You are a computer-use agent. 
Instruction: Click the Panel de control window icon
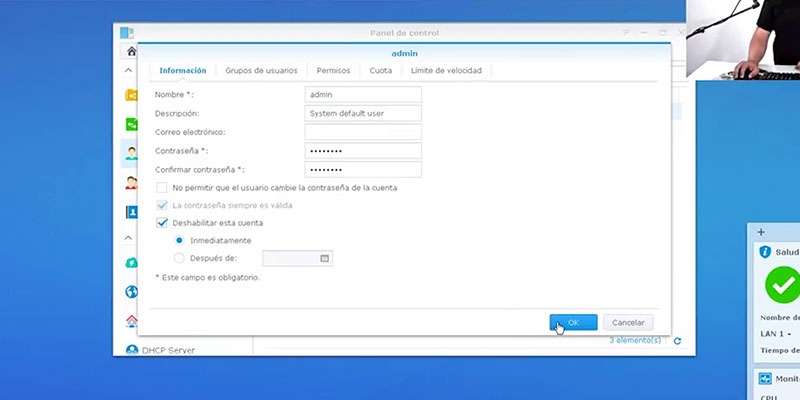[127, 33]
